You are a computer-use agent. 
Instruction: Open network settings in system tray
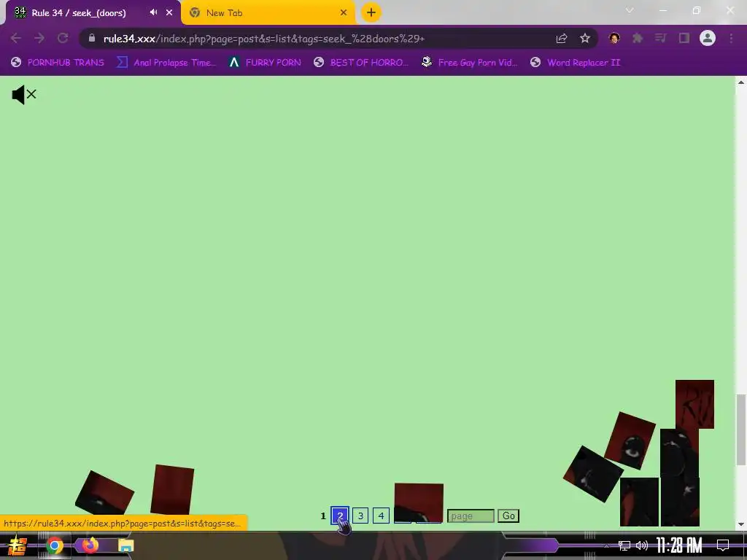pyautogui.click(x=624, y=545)
